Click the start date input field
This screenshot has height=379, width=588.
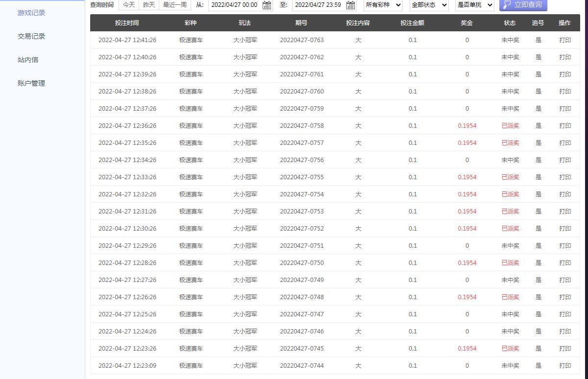pyautogui.click(x=235, y=5)
